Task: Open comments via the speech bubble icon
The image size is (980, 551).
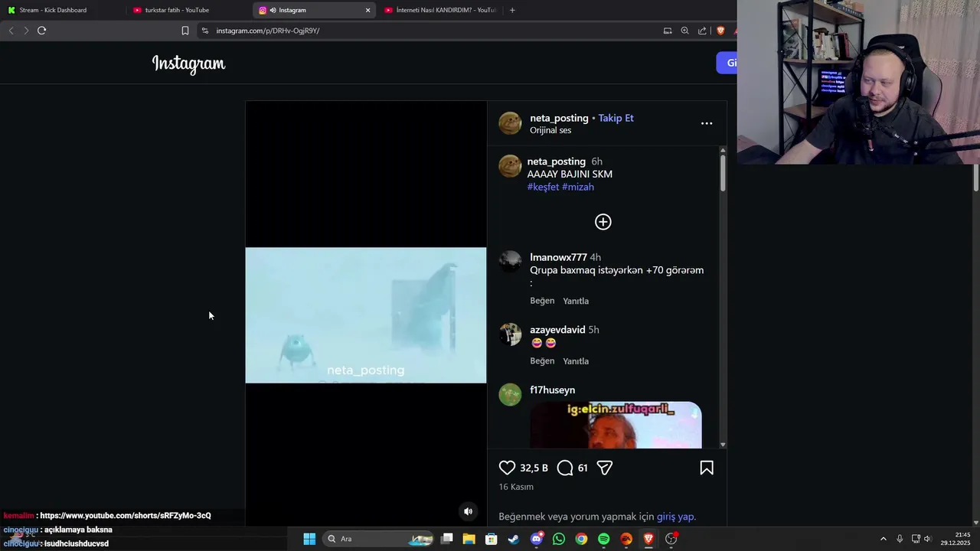Action: pyautogui.click(x=565, y=468)
